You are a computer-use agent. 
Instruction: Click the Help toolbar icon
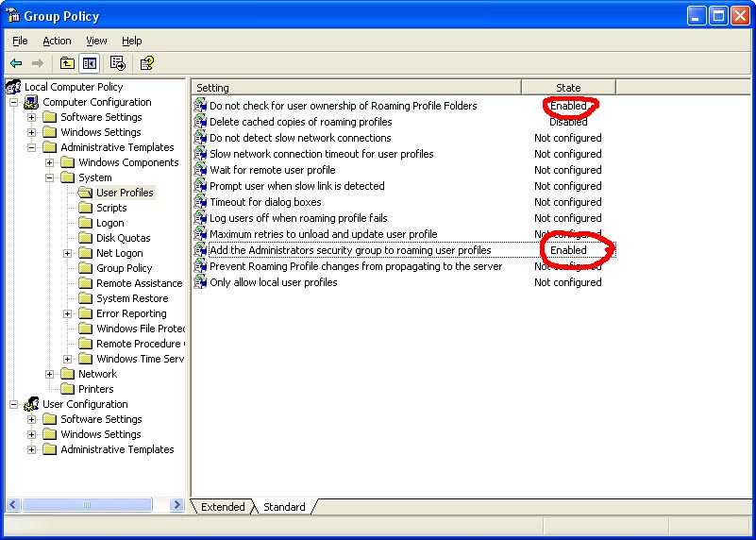pos(146,63)
